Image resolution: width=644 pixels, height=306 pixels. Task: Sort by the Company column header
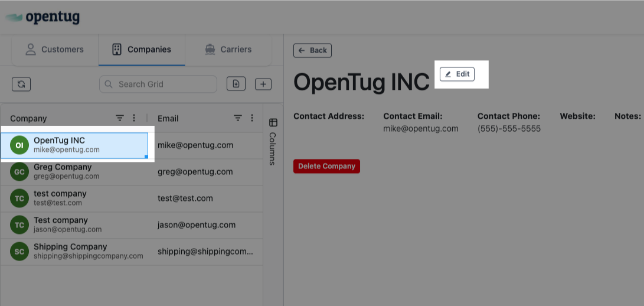(28, 119)
